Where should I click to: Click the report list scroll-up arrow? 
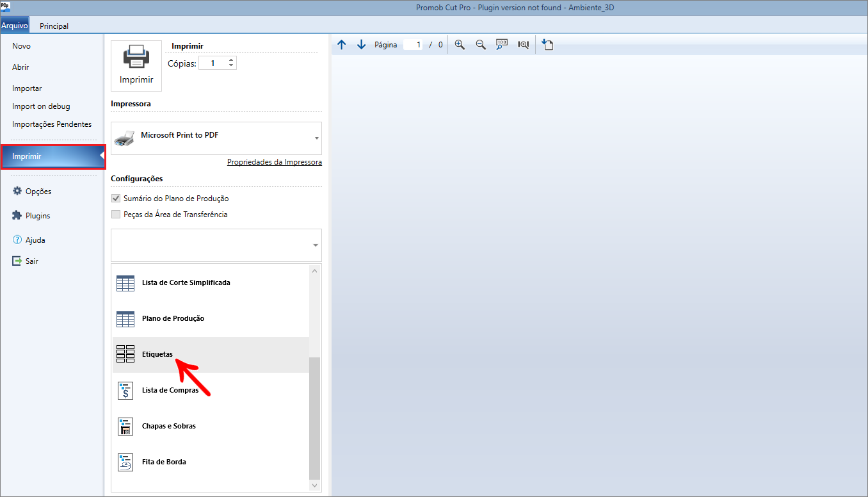point(314,271)
